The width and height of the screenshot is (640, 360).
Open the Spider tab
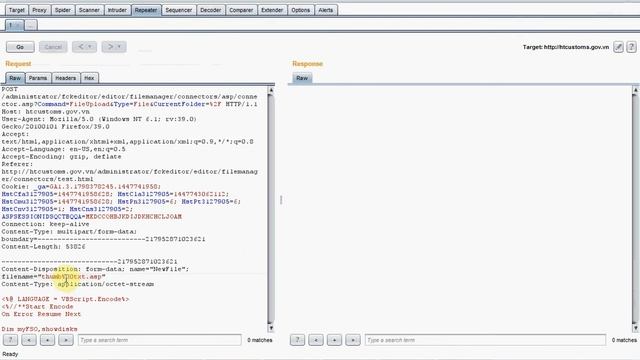tap(63, 10)
